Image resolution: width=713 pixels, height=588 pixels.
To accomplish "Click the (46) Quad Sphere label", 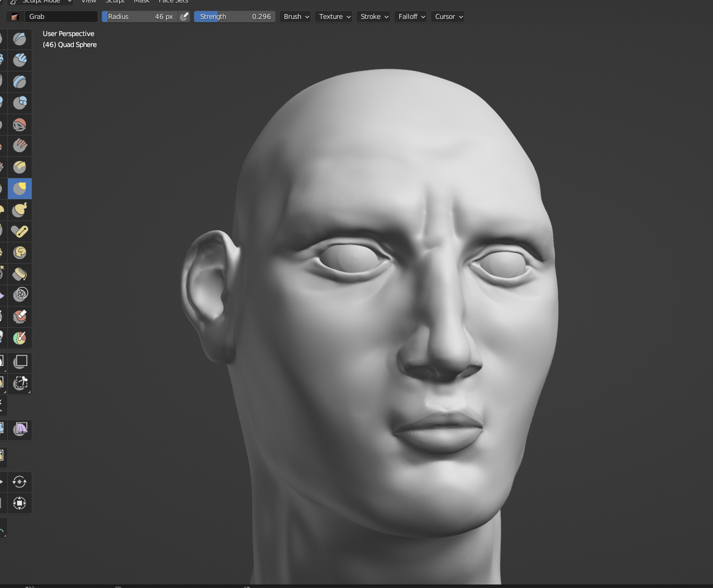I will (70, 45).
